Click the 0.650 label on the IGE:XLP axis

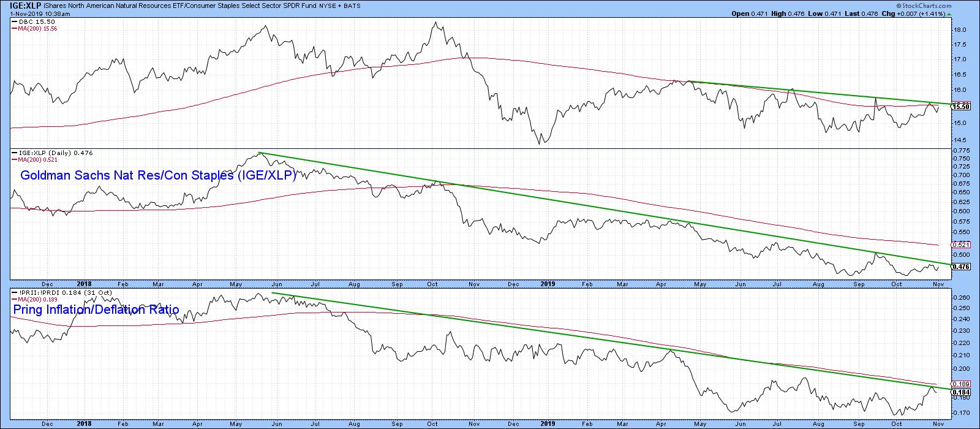[962, 192]
